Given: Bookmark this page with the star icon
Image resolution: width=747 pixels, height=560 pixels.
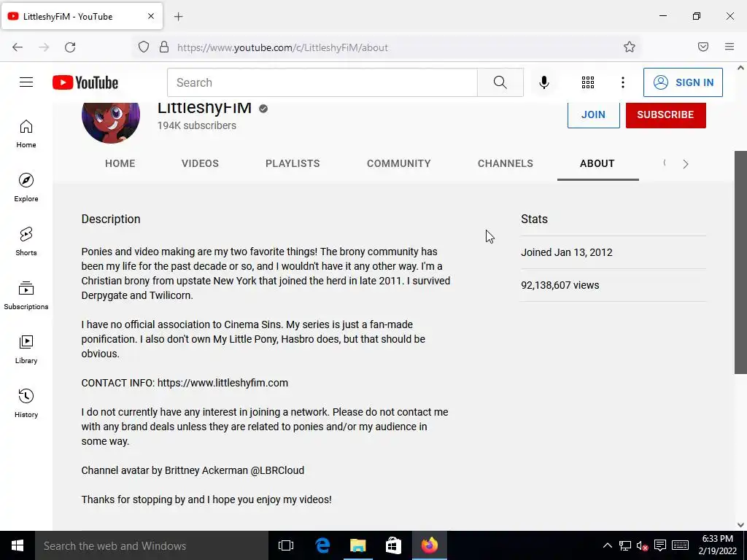Looking at the screenshot, I should point(630,47).
